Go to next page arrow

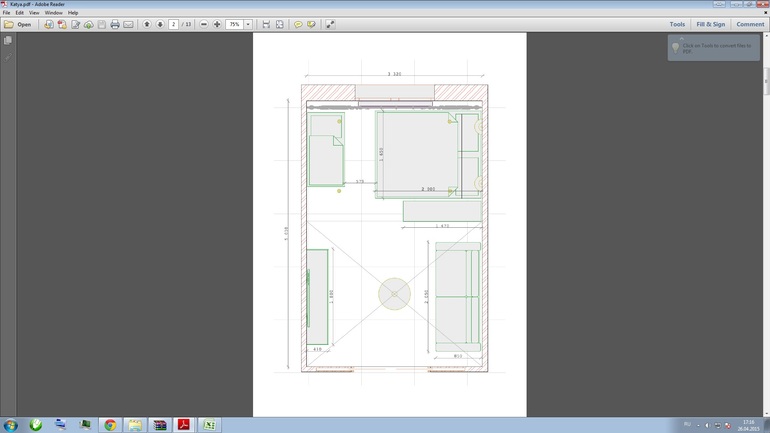(x=160, y=24)
